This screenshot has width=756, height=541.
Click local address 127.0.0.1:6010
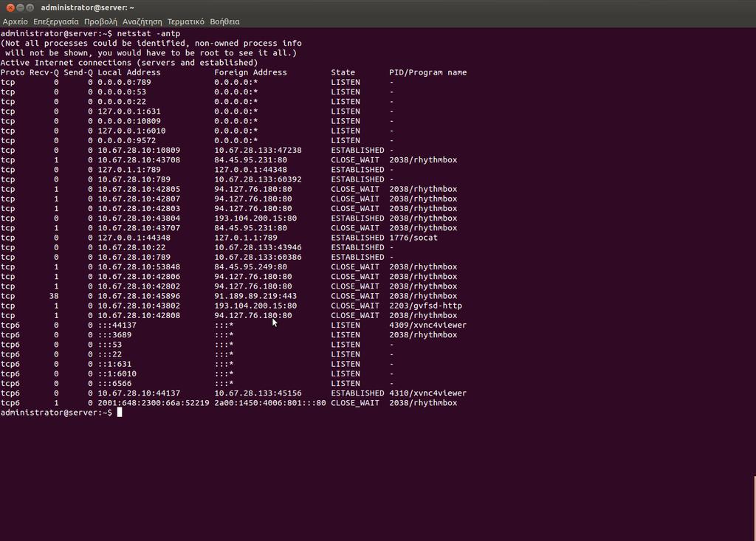tap(131, 131)
